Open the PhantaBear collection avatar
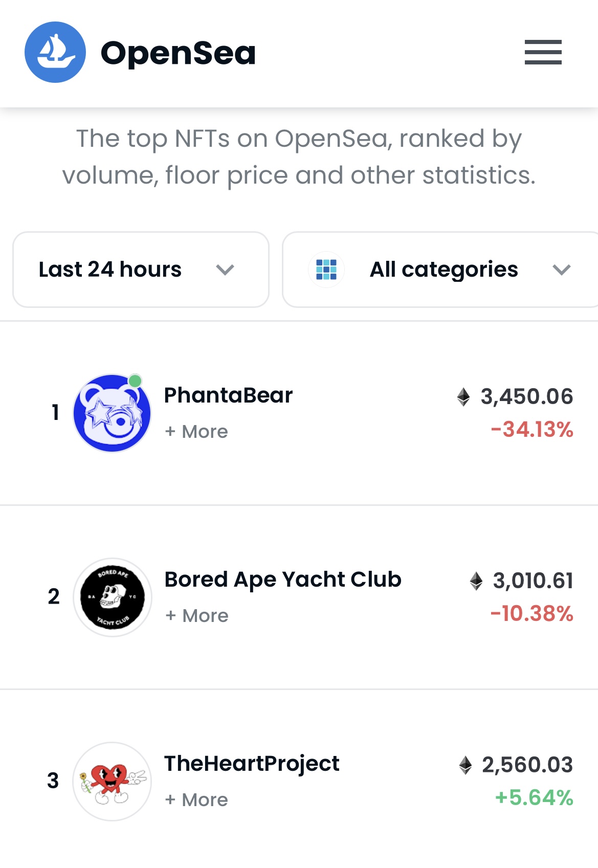This screenshot has width=598, height=868. (x=112, y=413)
